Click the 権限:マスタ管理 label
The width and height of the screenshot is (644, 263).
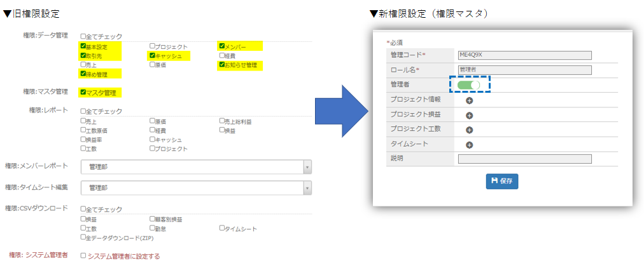[x=46, y=91]
